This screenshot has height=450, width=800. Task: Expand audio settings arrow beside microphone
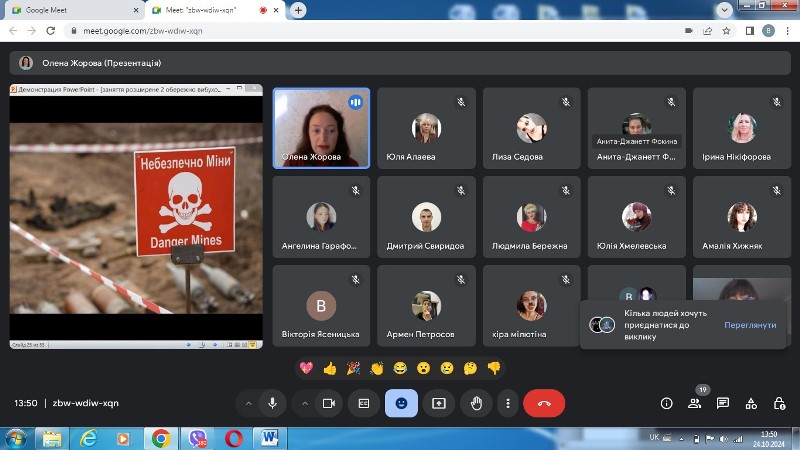248,404
